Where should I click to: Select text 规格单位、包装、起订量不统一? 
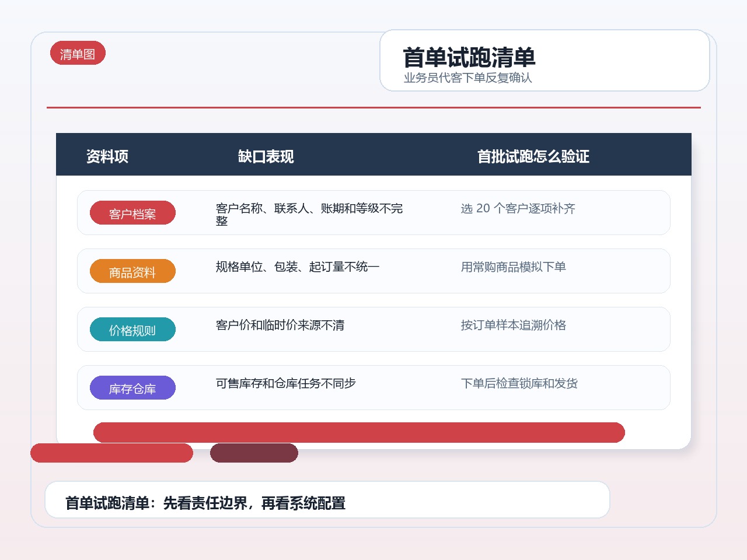click(x=298, y=267)
